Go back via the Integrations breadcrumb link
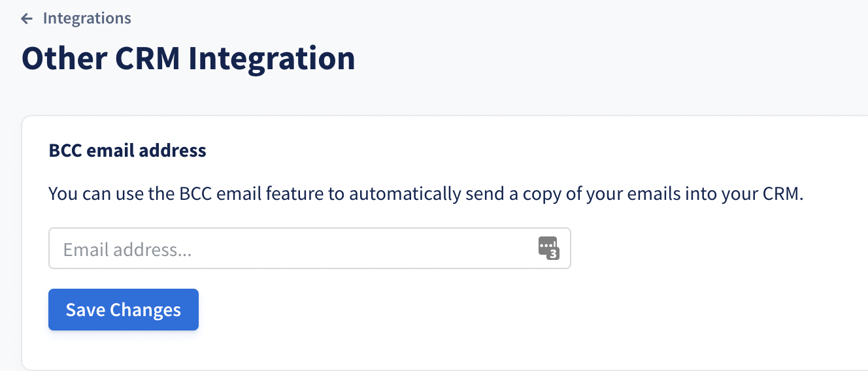The height and width of the screenshot is (371, 868). coord(87,18)
